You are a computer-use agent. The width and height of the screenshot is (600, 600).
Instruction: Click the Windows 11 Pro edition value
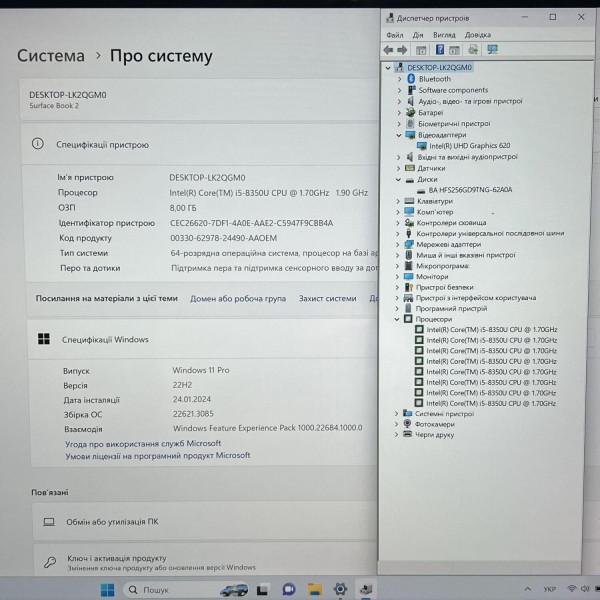pos(201,370)
